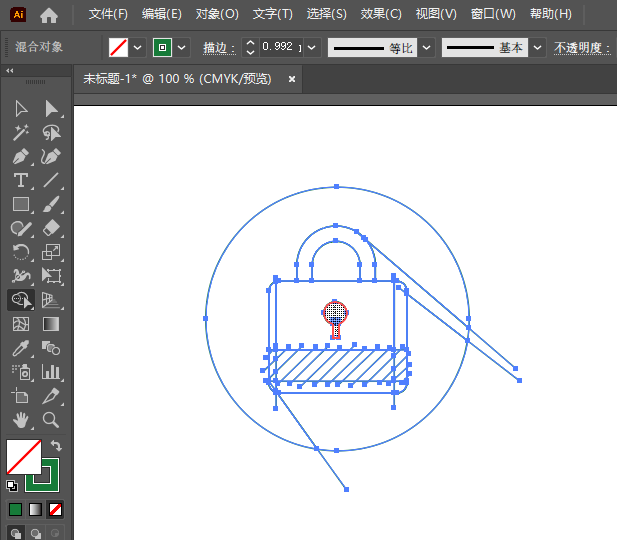
Task: Choose the Rotate tool
Action: coord(21,252)
